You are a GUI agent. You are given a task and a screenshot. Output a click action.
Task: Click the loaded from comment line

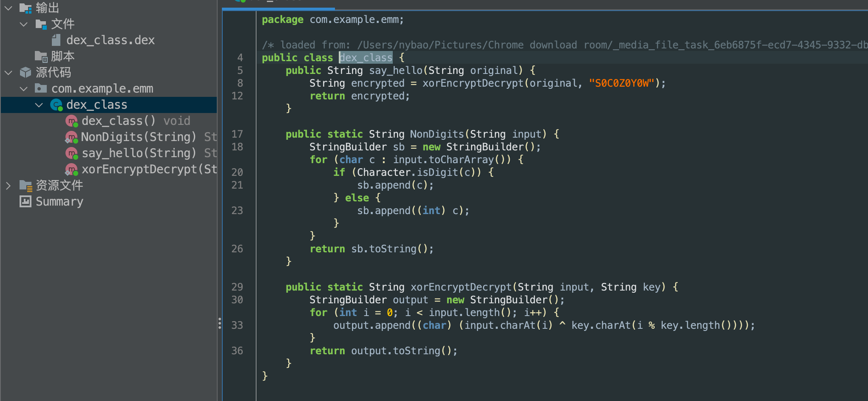[564, 45]
